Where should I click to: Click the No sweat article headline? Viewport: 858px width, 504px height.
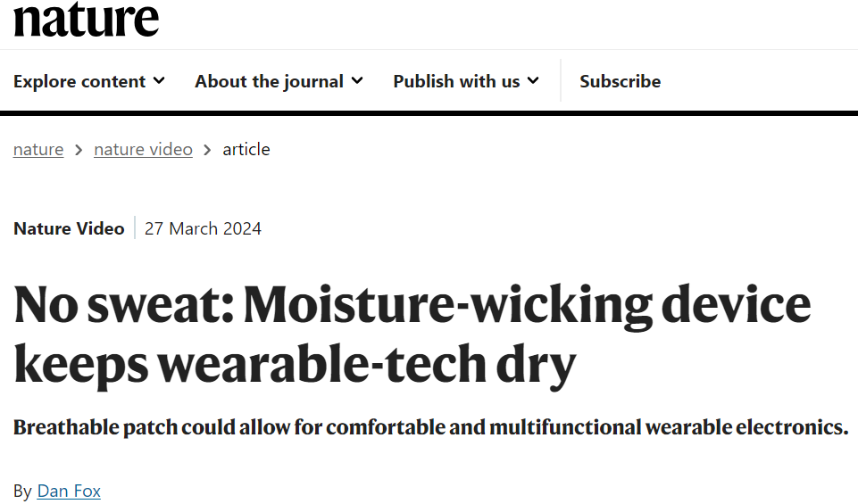(412, 335)
